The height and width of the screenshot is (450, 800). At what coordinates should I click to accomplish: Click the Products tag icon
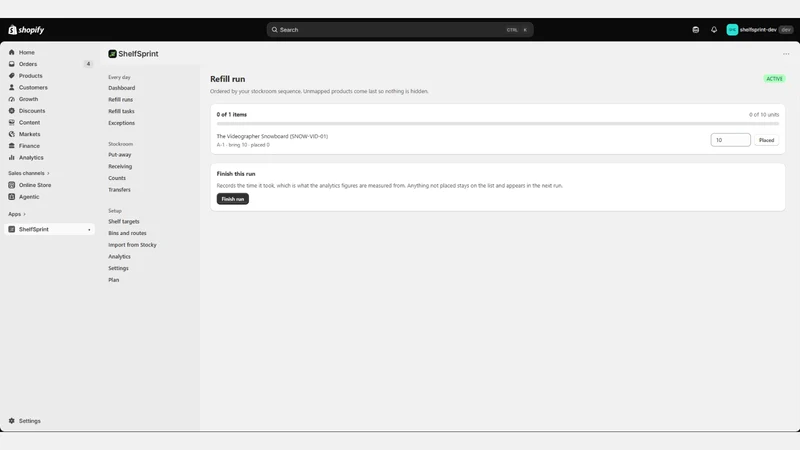tap(12, 76)
